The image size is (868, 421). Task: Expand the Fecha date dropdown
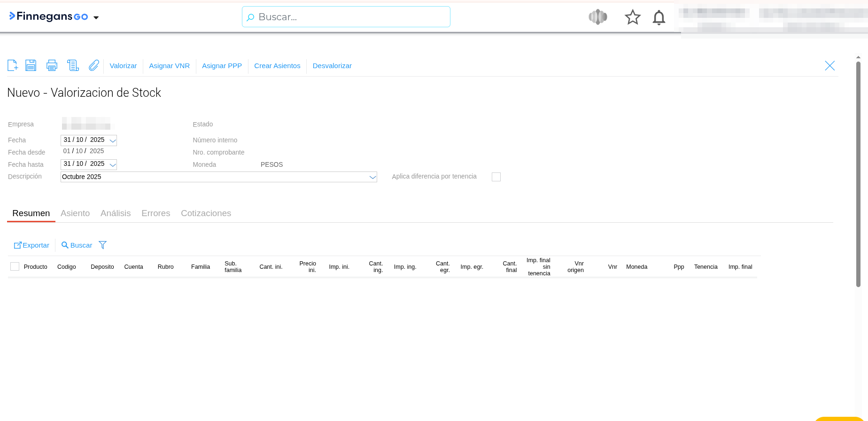pos(113,140)
